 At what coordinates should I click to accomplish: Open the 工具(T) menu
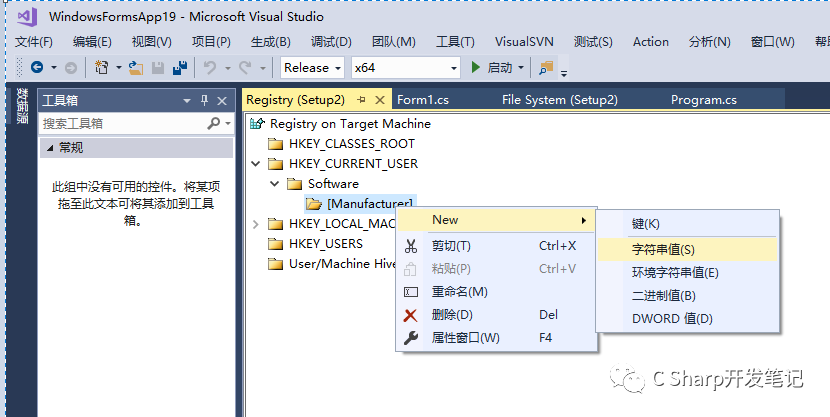[x=455, y=42]
